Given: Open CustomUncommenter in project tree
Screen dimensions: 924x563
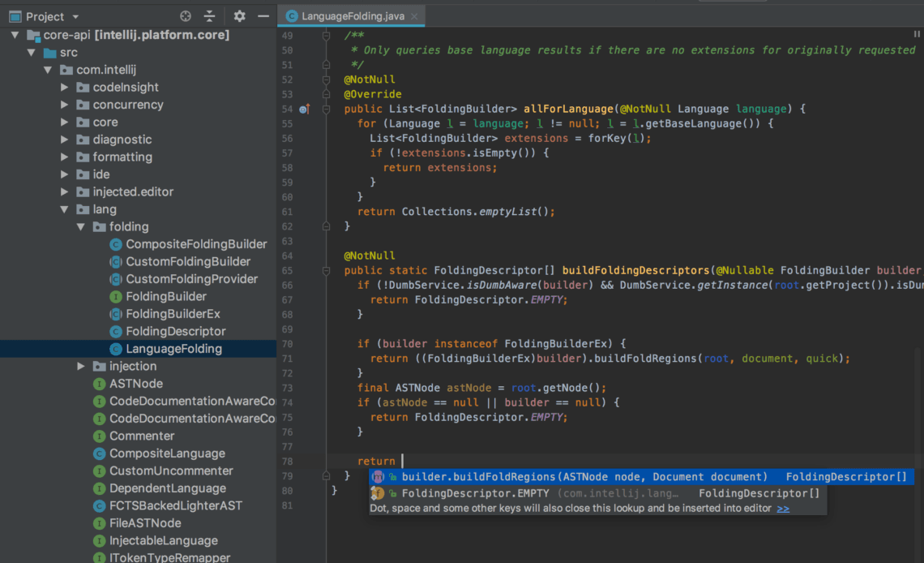Looking at the screenshot, I should coord(171,471).
